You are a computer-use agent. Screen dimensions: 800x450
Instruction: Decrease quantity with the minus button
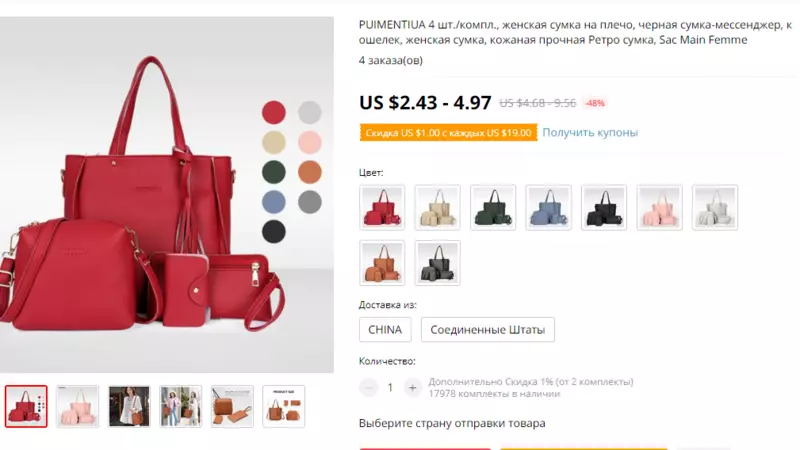(368, 388)
